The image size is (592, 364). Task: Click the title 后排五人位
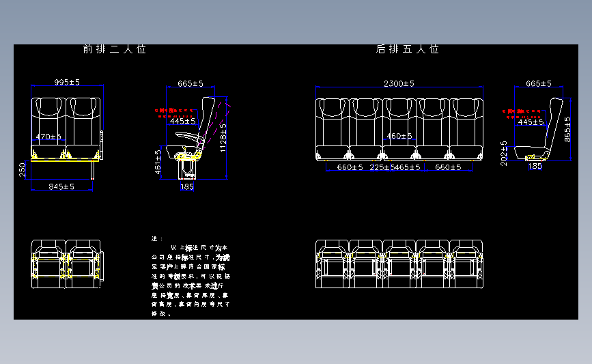(408, 49)
